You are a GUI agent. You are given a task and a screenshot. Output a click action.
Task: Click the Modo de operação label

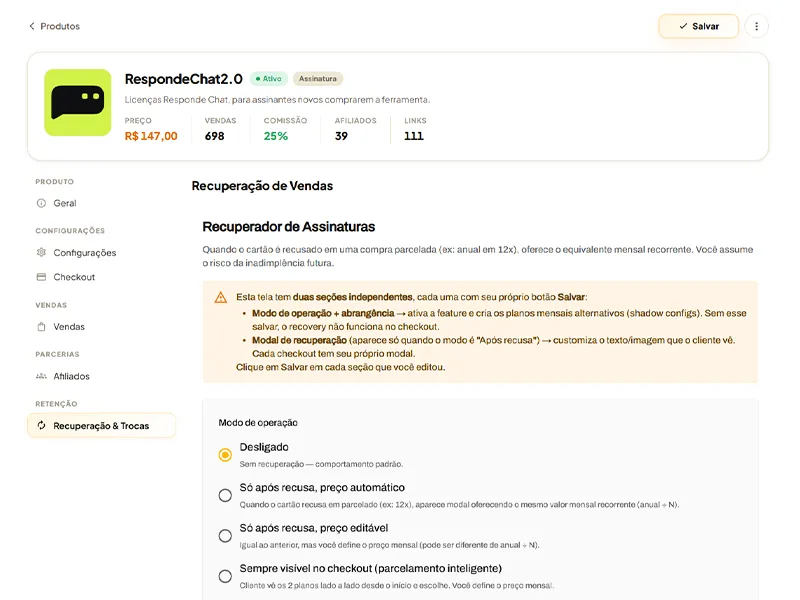click(258, 422)
